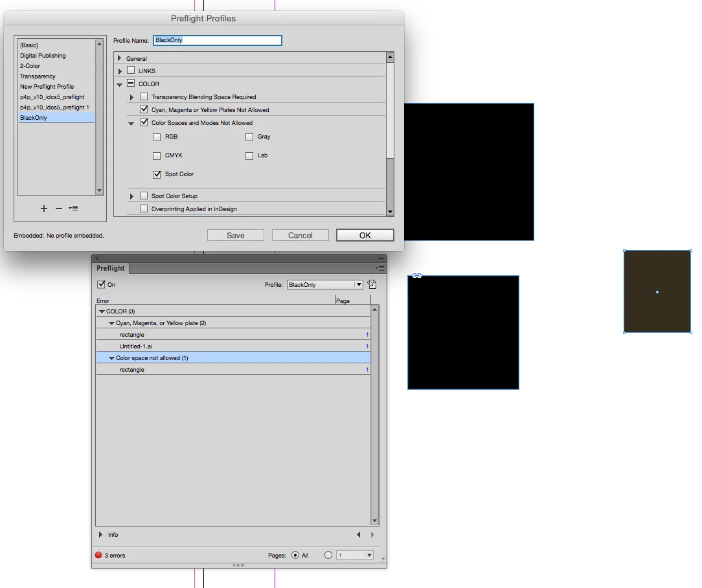Collapse the COLOR section triangle
This screenshot has width=702, height=588.
pyautogui.click(x=120, y=84)
